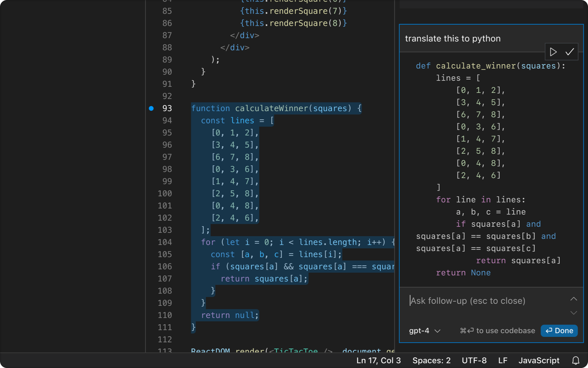Click 'for line in lines:' in generated code
Screen dimensions: 588x368
click(x=481, y=200)
